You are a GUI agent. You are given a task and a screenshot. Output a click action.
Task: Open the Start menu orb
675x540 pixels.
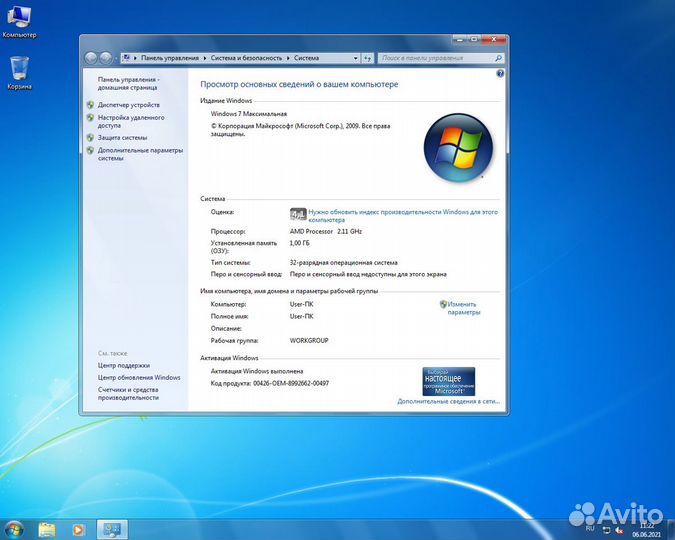[14, 529]
